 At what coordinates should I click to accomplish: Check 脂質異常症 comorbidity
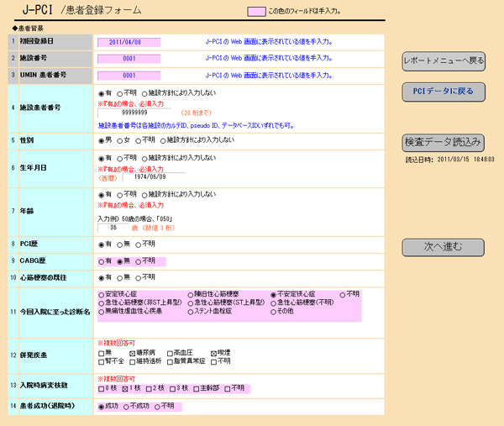click(170, 362)
